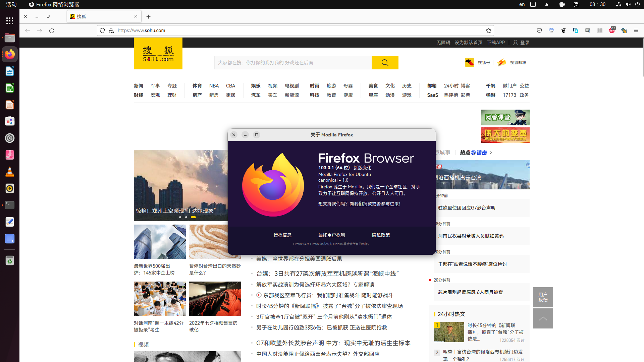Image resolution: width=644 pixels, height=362 pixels.
Task: Open LibreOffice Writer from dock
Action: (10, 71)
